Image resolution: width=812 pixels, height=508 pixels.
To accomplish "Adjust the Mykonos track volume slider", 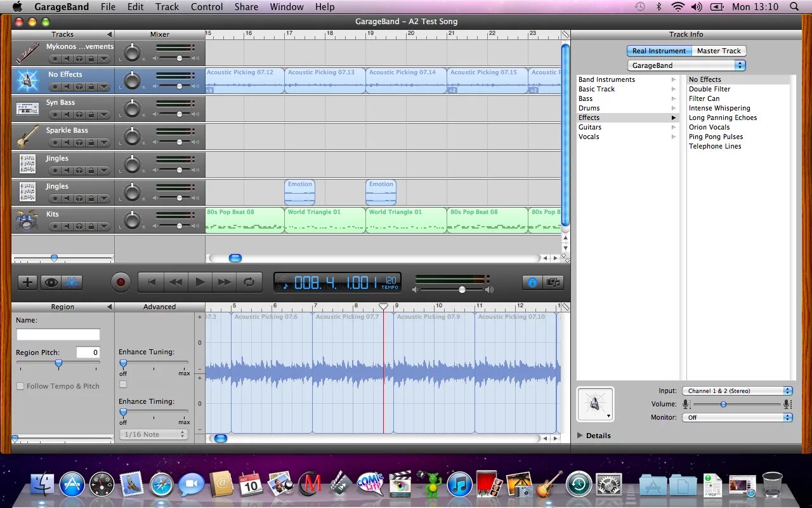I will click(180, 58).
